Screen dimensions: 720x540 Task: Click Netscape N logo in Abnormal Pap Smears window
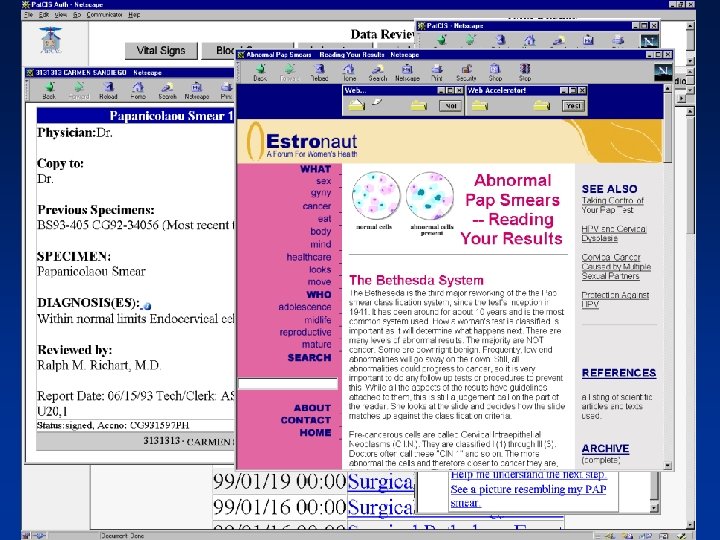[x=663, y=72]
